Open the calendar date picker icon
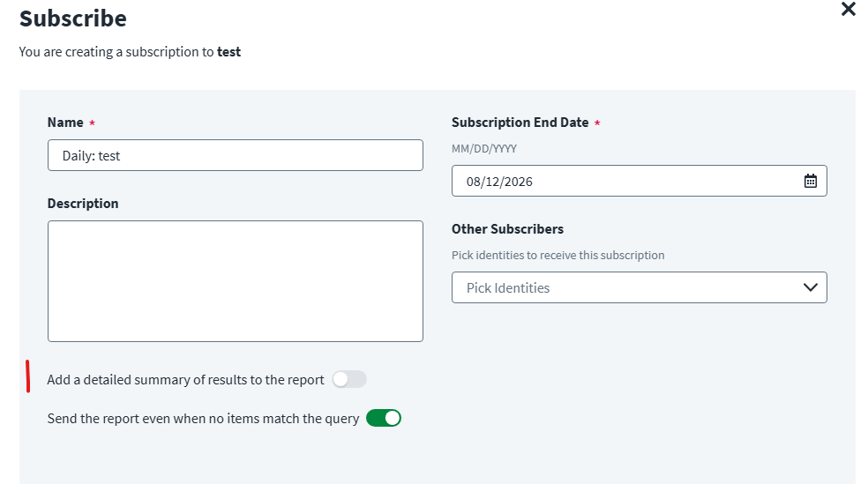 click(810, 182)
